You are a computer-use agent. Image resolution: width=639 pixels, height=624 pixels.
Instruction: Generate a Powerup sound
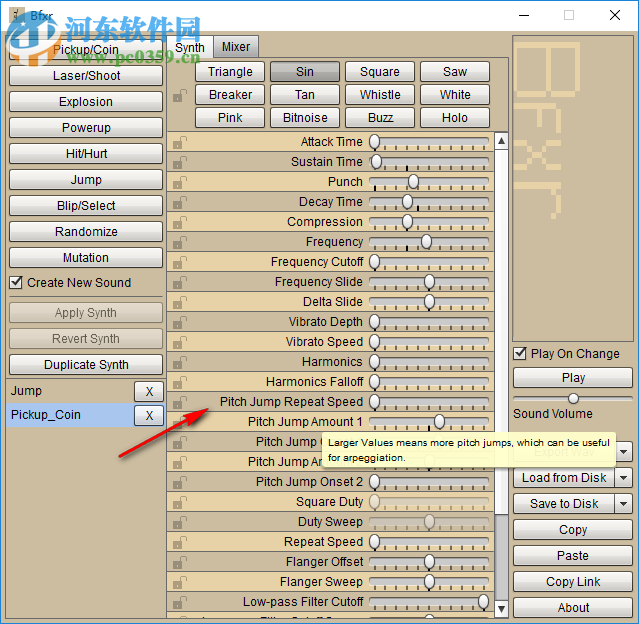pyautogui.click(x=86, y=128)
